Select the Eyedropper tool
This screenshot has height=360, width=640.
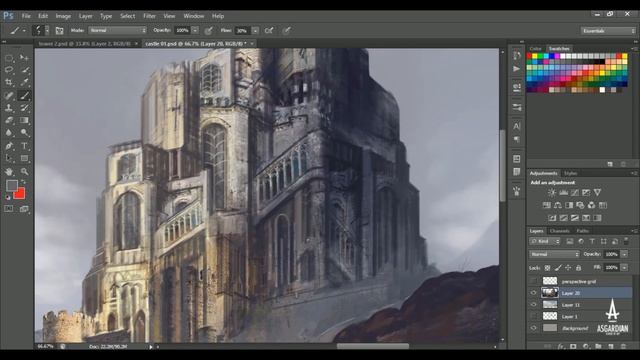(24, 82)
